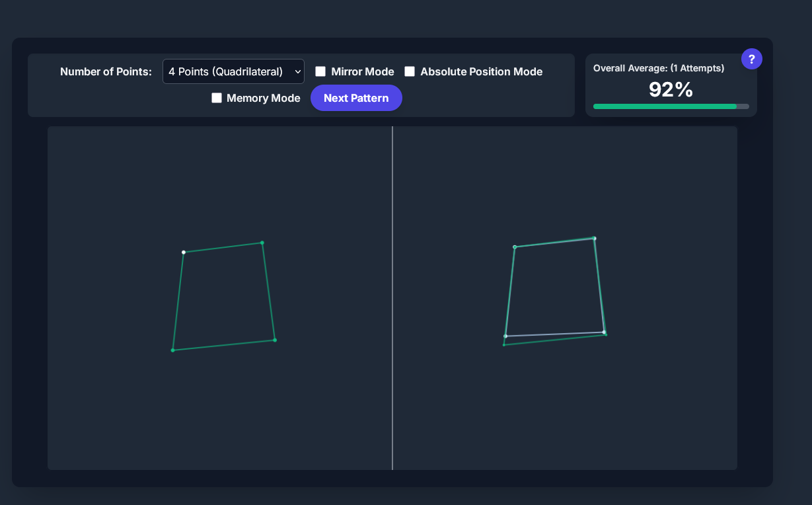
Task: Select the top-right vertex of right quadrilateral
Action: 595,238
